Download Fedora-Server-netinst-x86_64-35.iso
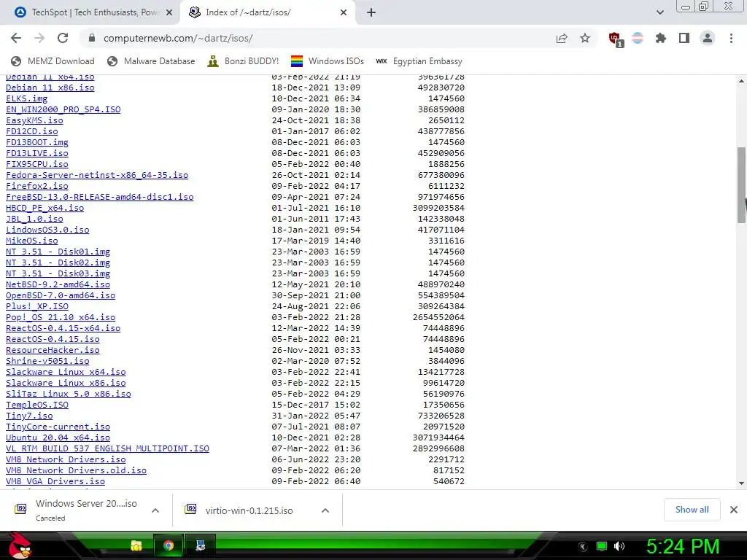Viewport: 747px width, 560px height. click(97, 175)
